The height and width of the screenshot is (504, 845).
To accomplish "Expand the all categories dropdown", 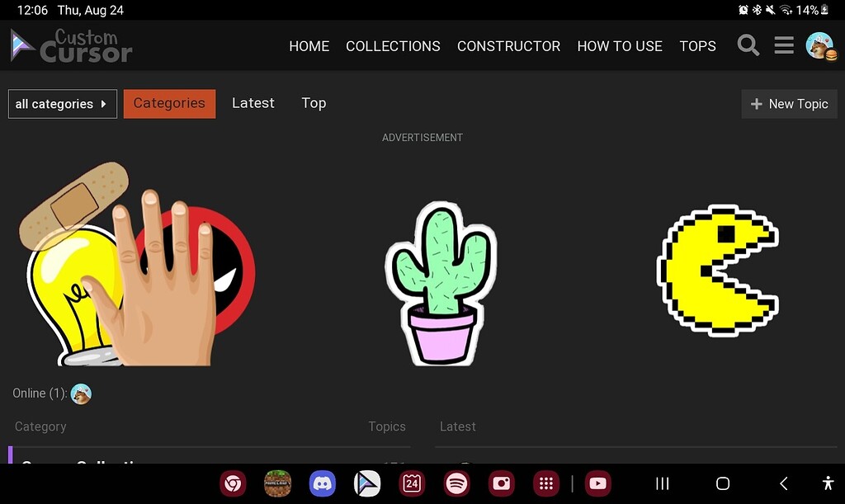I will (x=63, y=104).
